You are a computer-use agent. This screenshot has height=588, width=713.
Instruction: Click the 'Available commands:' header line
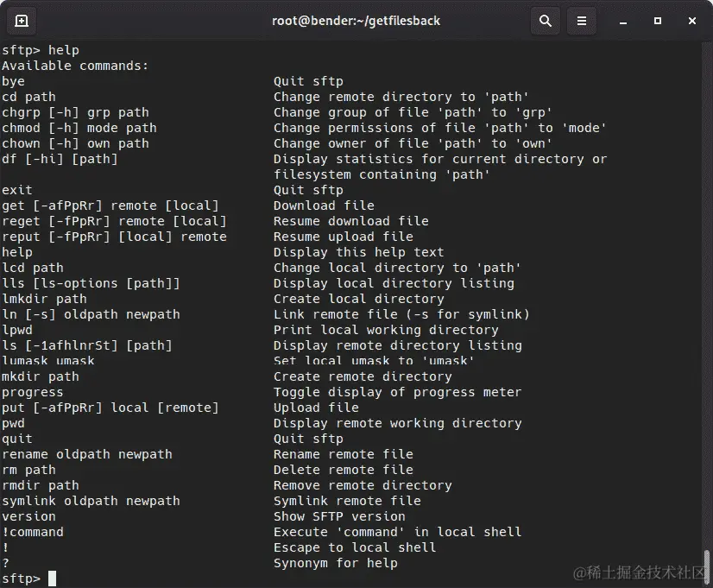tap(78, 65)
